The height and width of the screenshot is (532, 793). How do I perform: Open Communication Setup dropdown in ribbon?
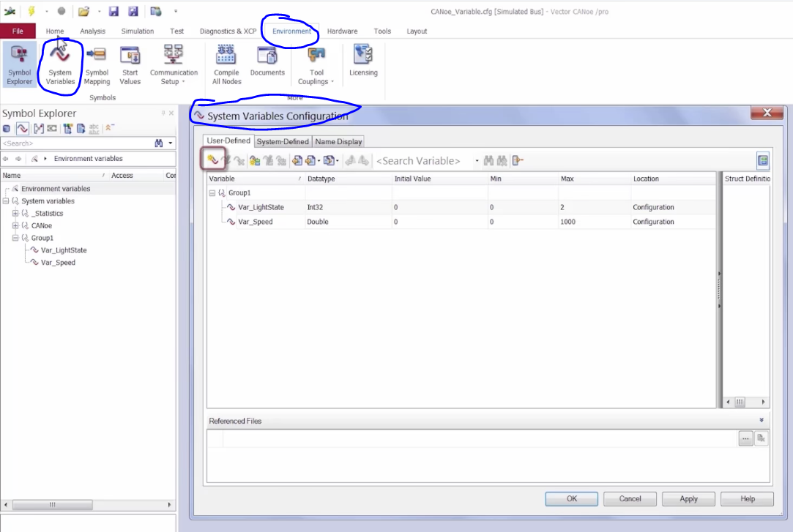174,64
